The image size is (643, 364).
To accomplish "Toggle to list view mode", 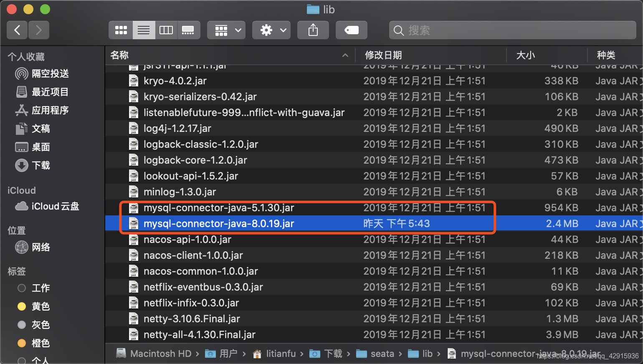I will point(144,30).
